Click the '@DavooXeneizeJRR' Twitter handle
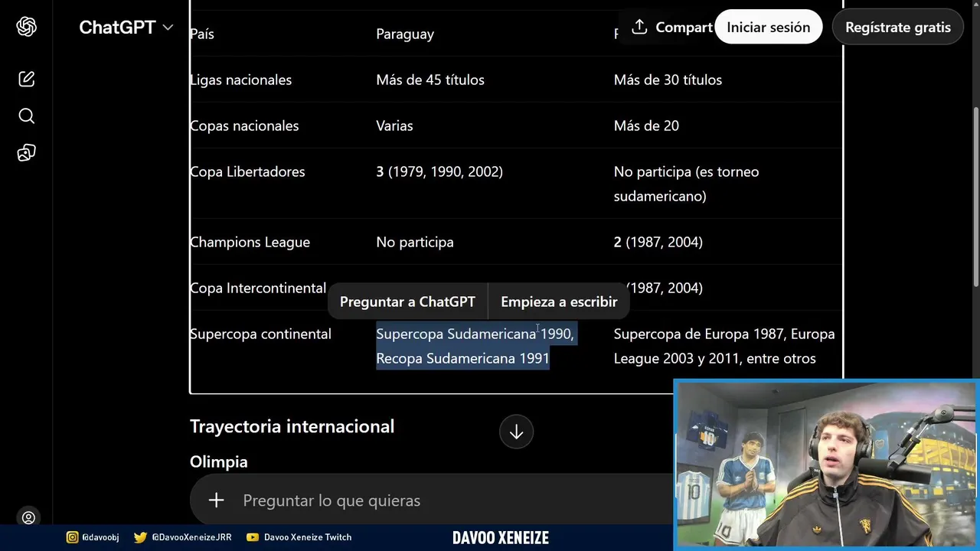 pos(191,537)
